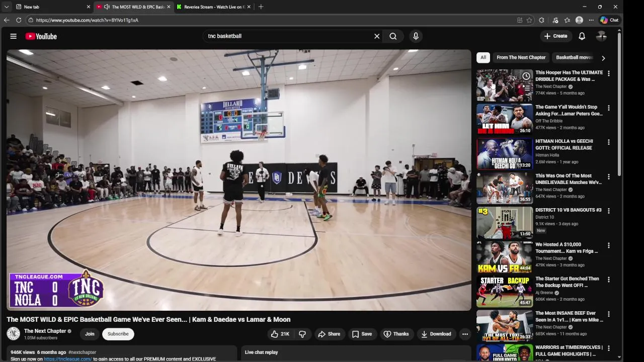Viewport: 644px width, 362px height.
Task: Open browser Settings and more menu
Action: pyautogui.click(x=591, y=20)
